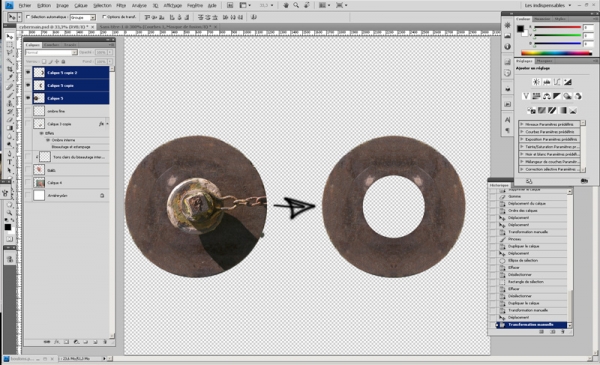Image resolution: width=600 pixels, height=365 pixels.
Task: Click the red R color slider
Action: [x=558, y=28]
